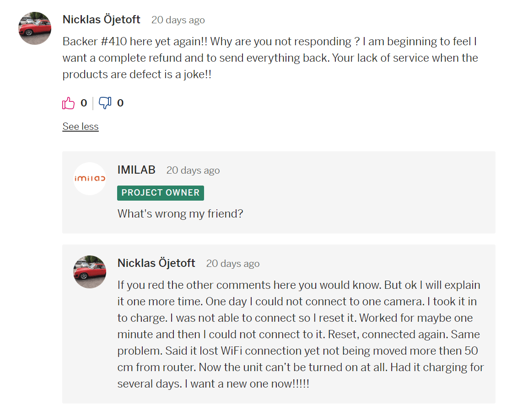517x420 pixels.
Task: Click the thumbs-down dislike icon
Action: pos(105,103)
